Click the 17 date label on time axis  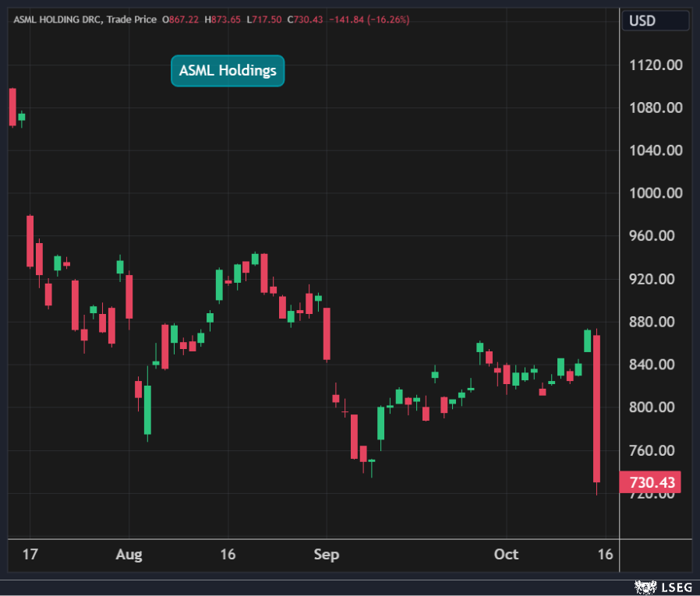[x=30, y=555]
